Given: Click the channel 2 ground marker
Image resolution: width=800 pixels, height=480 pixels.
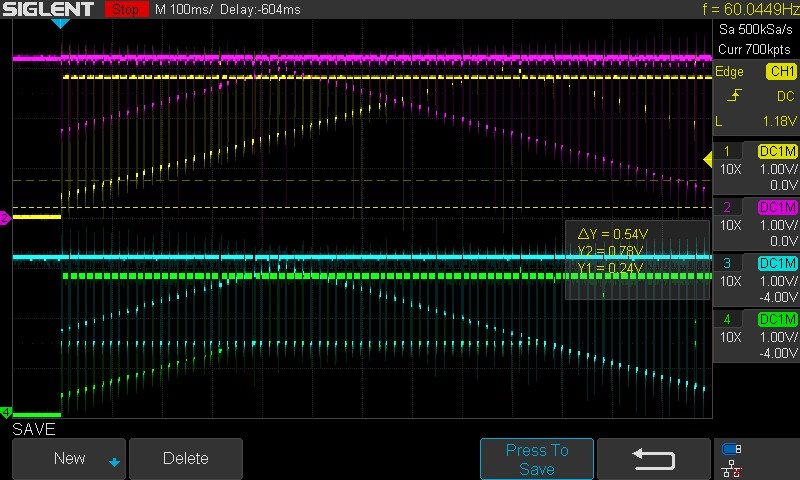Looking at the screenshot, I should [5, 217].
